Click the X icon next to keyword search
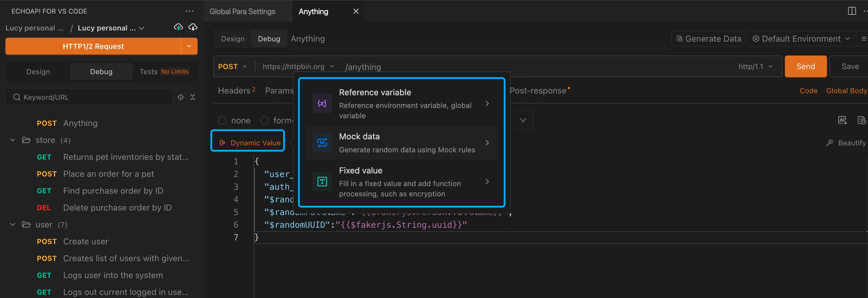The image size is (868, 298). [193, 97]
